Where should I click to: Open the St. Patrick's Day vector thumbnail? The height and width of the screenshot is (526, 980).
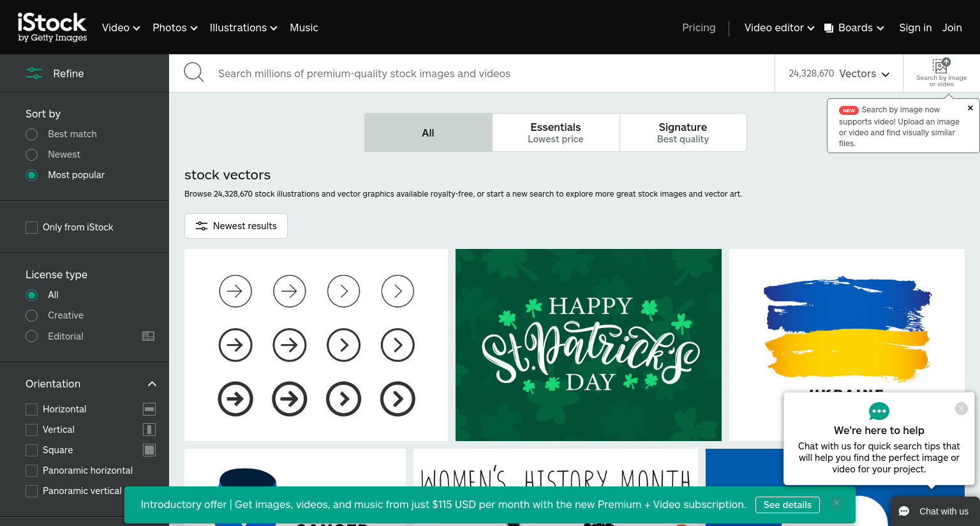coord(588,345)
